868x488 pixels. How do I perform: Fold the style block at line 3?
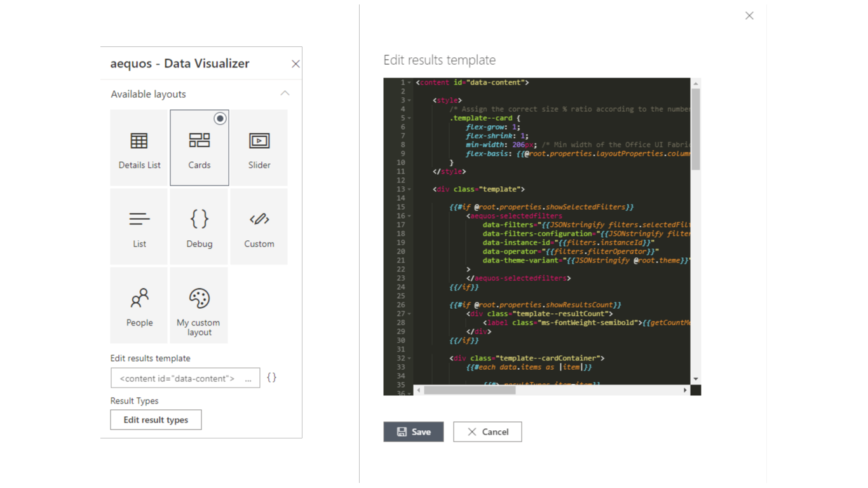409,100
